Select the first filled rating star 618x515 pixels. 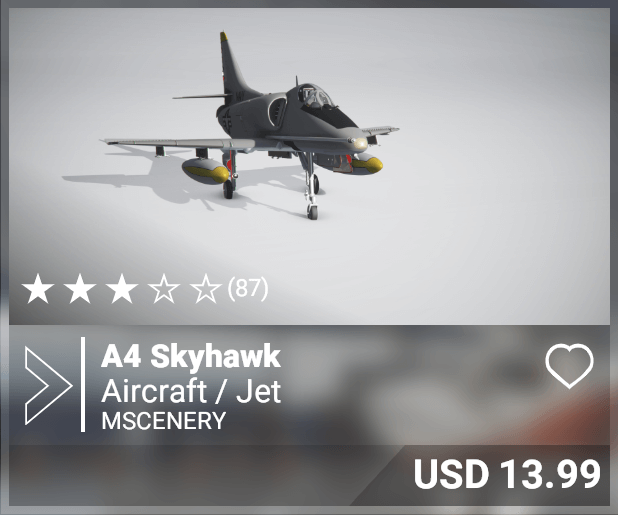(38, 289)
